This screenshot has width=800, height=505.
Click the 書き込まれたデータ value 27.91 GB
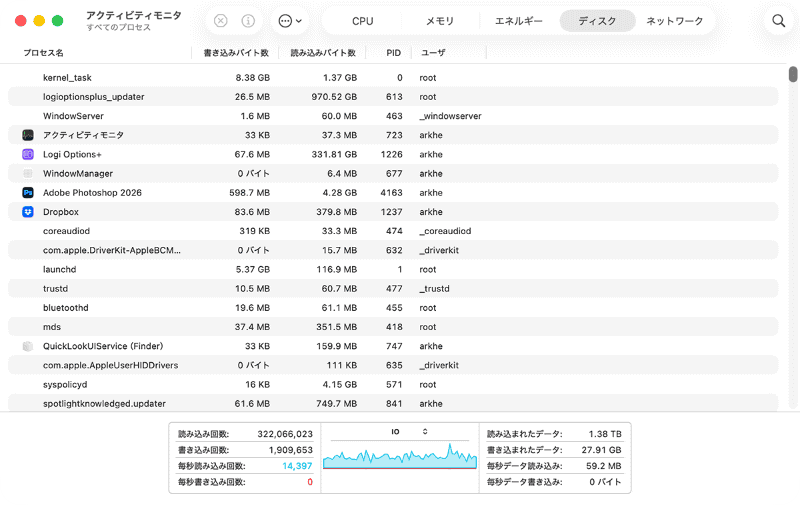pyautogui.click(x=601, y=450)
